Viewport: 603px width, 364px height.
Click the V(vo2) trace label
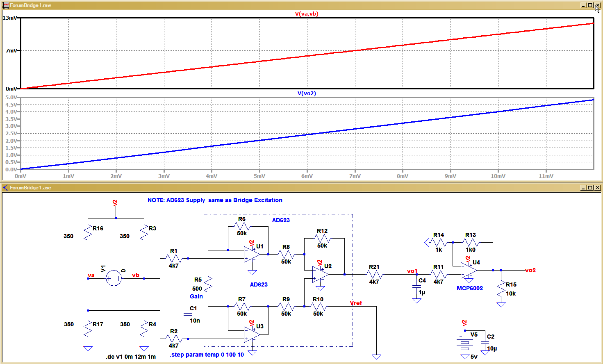[x=307, y=93]
